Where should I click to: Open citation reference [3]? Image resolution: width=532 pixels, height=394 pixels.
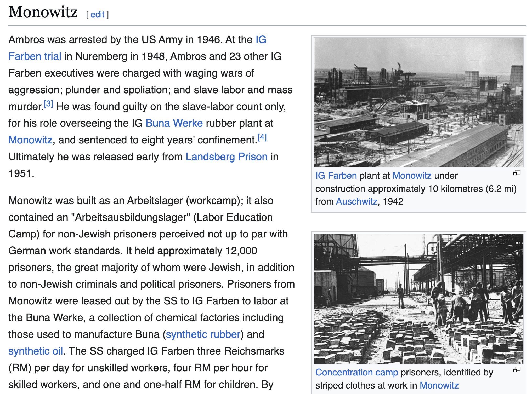coord(48,104)
